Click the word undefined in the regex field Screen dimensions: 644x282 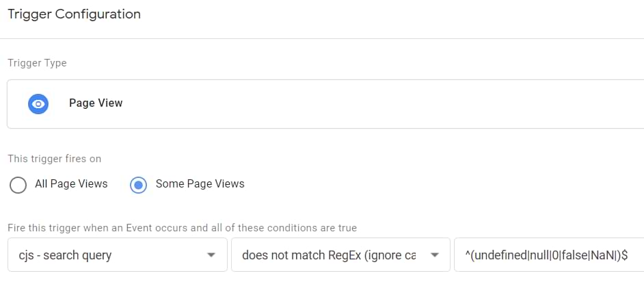tap(500, 255)
